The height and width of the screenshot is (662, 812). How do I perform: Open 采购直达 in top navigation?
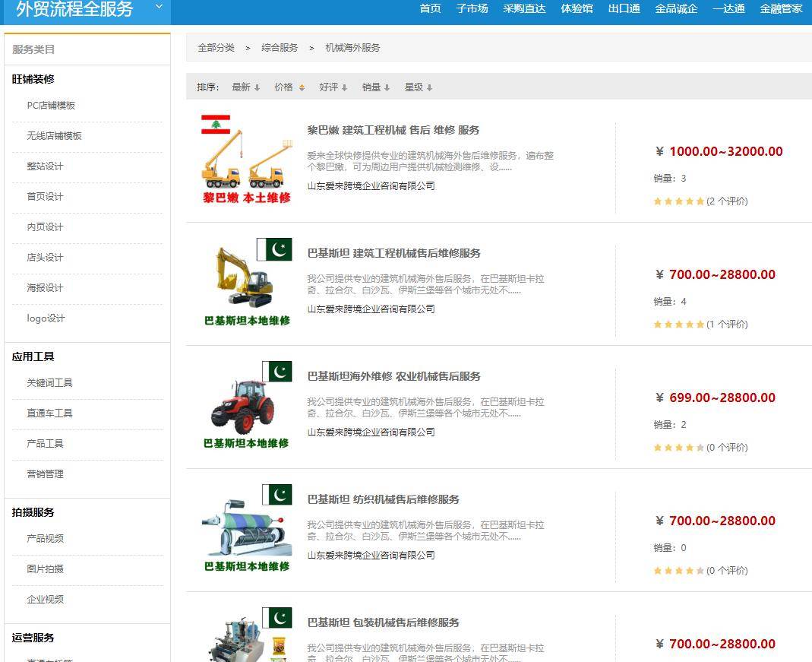[524, 8]
